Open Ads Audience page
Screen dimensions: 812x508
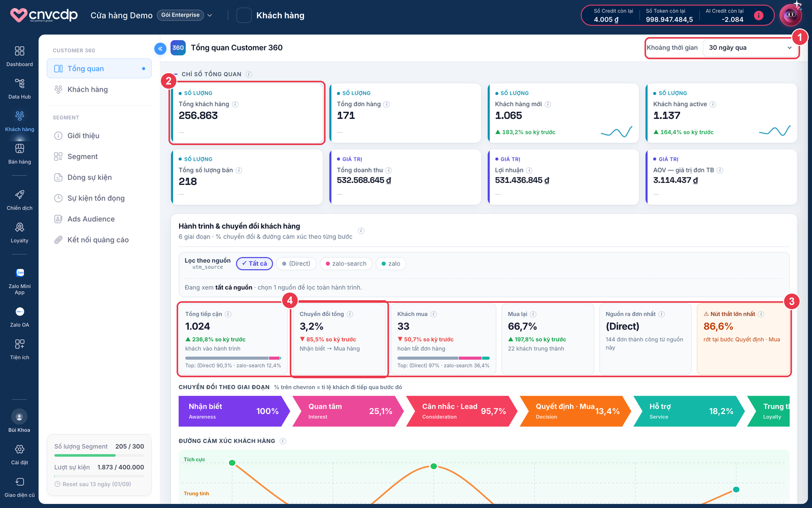[x=99, y=219]
